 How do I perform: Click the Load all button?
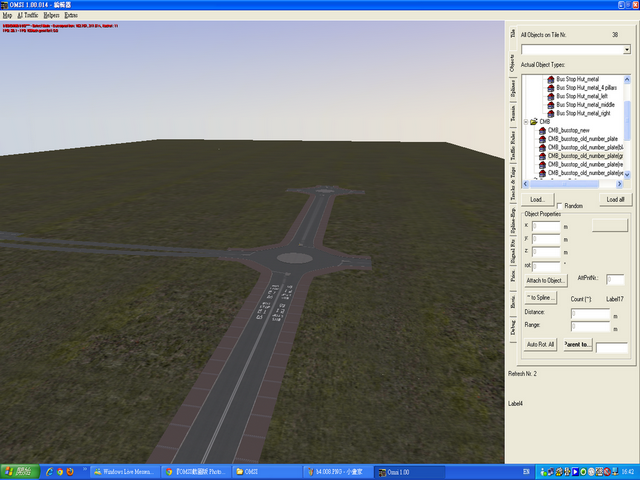point(615,200)
